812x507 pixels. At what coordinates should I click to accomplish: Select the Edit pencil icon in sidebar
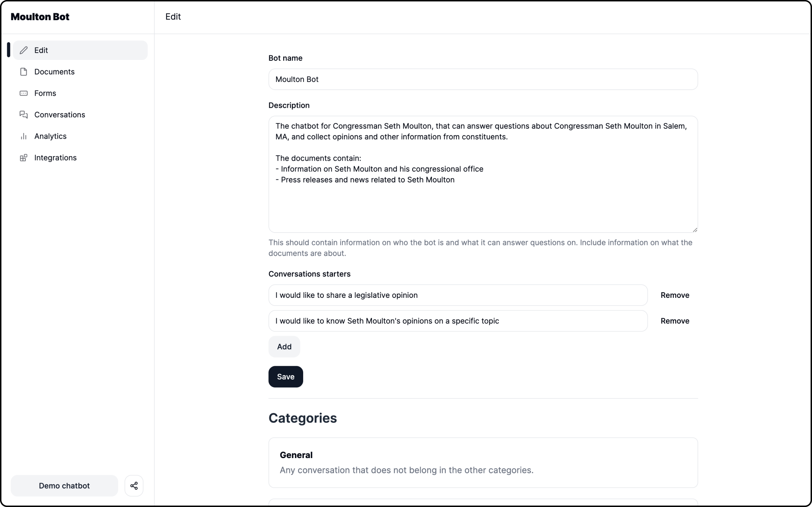[23, 50]
